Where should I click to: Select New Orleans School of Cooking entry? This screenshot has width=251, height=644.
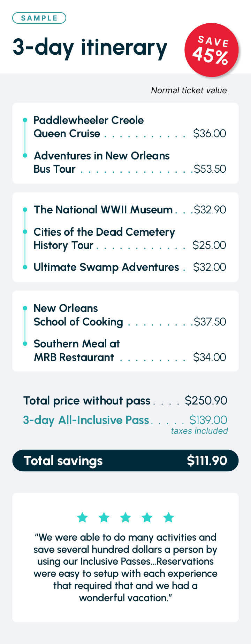coord(130,315)
